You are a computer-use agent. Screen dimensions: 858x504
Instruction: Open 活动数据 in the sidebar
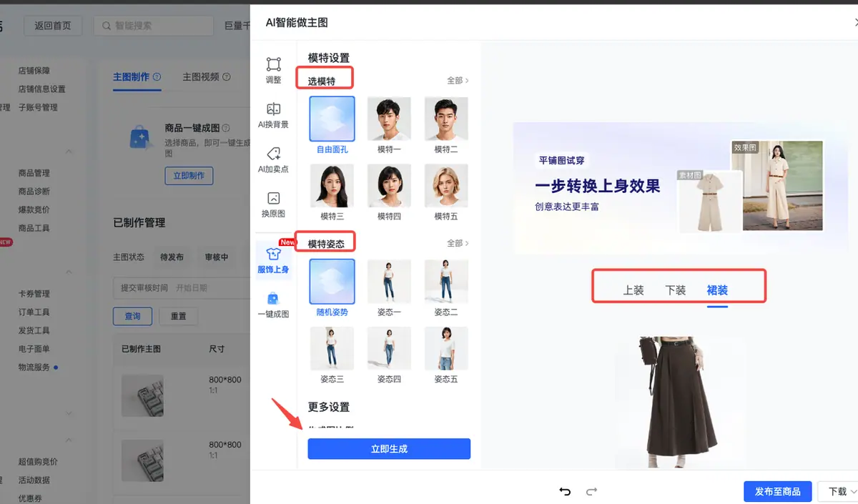click(34, 480)
